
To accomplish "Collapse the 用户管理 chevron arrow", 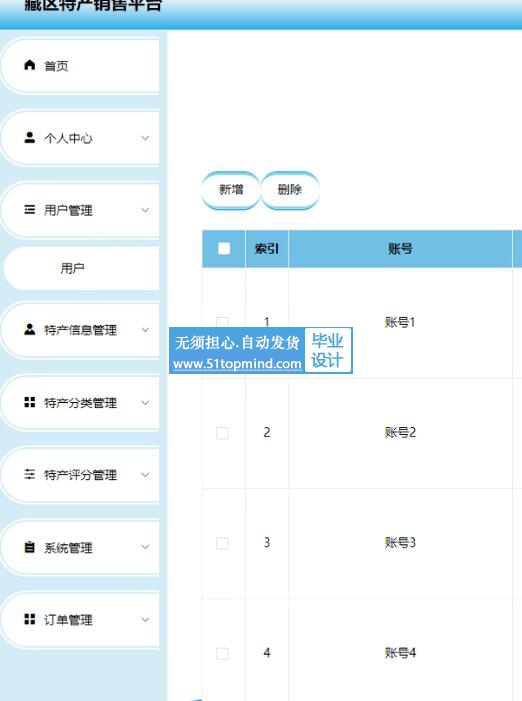I will coord(145,210).
